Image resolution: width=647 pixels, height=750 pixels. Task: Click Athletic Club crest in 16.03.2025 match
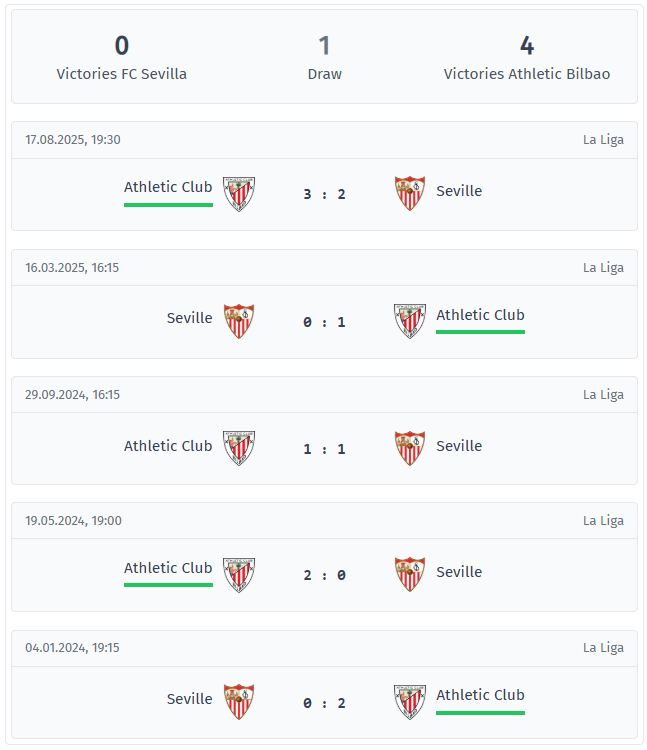click(x=410, y=321)
